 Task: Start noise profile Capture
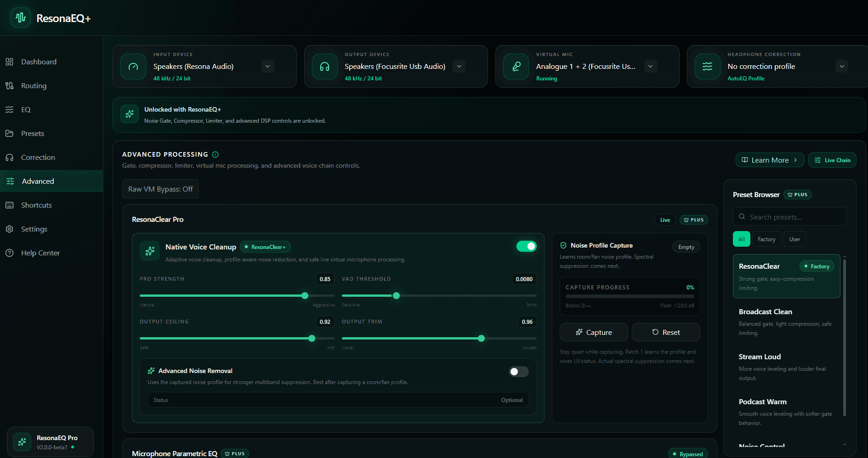pos(594,332)
